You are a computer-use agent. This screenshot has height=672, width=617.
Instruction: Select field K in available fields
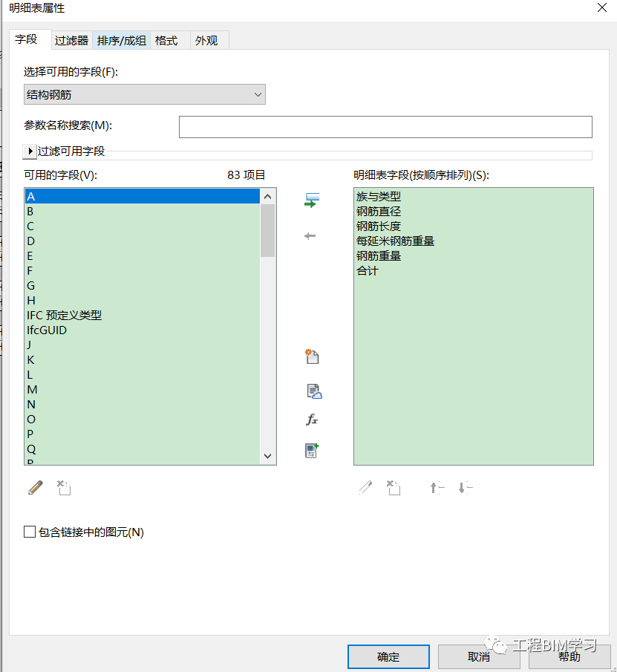click(x=143, y=360)
